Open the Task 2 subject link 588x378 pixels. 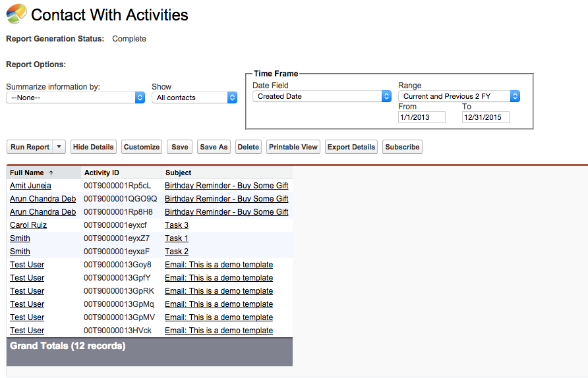177,252
